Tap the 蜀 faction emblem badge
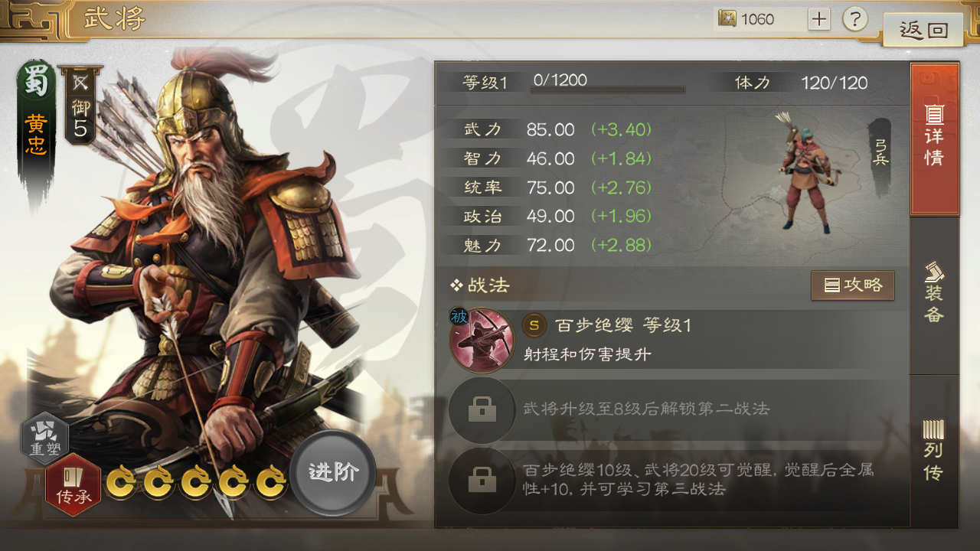 [36, 83]
